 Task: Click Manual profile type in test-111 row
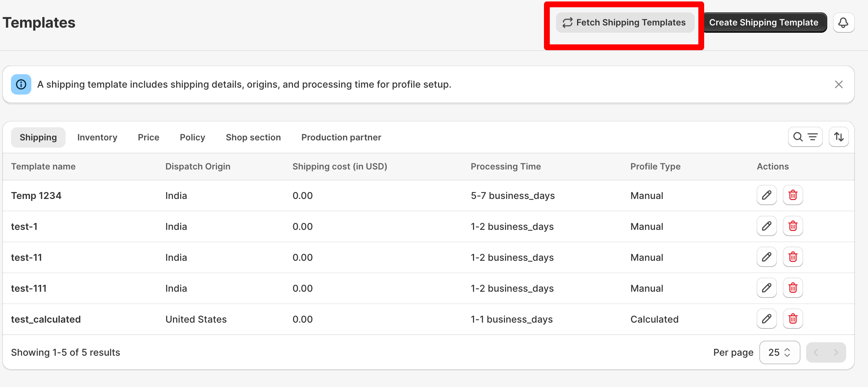pos(647,288)
